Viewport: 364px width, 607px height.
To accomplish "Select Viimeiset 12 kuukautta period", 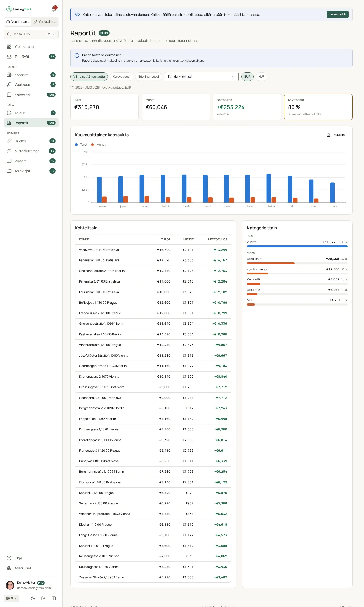I will click(89, 77).
